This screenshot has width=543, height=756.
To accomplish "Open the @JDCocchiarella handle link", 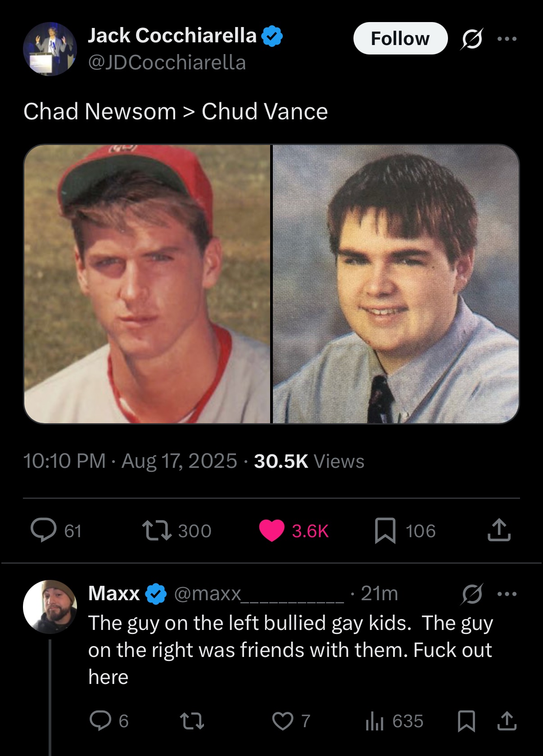I will tap(167, 63).
